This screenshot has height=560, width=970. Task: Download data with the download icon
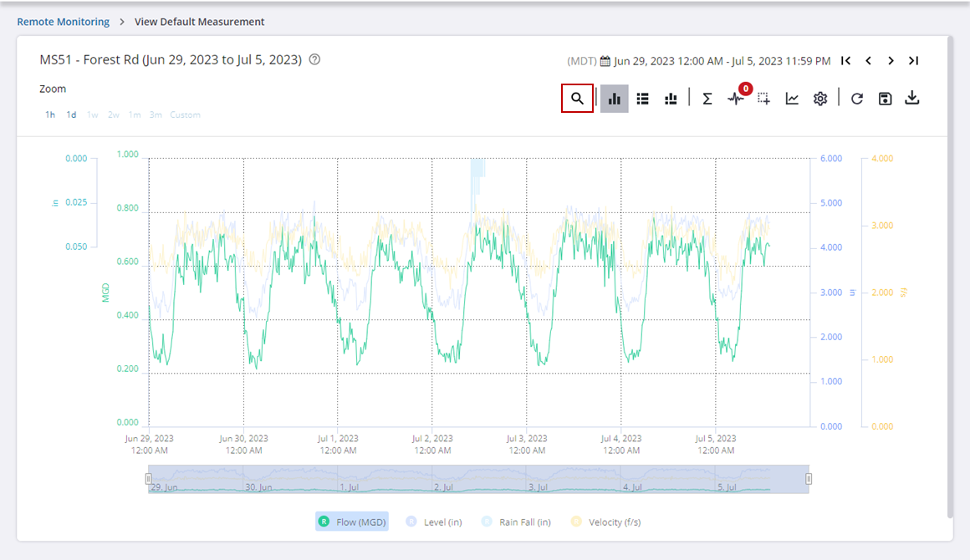click(x=911, y=99)
